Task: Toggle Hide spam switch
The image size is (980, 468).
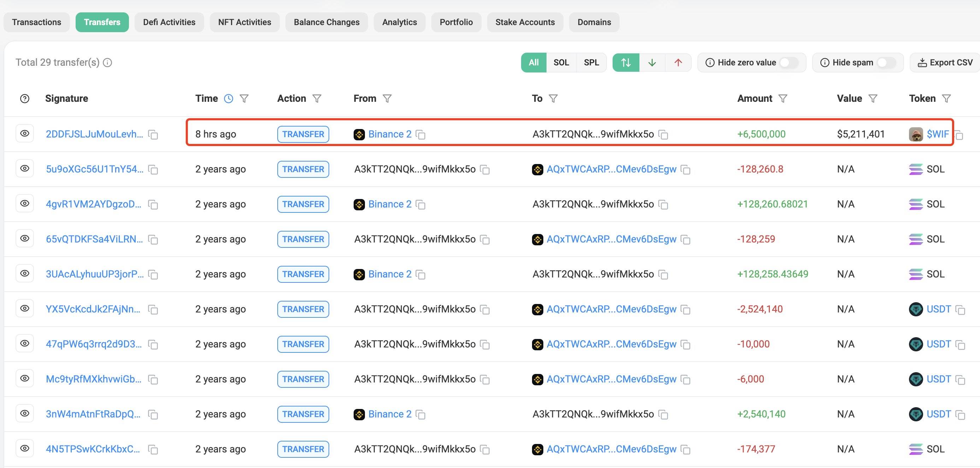Action: (x=886, y=63)
